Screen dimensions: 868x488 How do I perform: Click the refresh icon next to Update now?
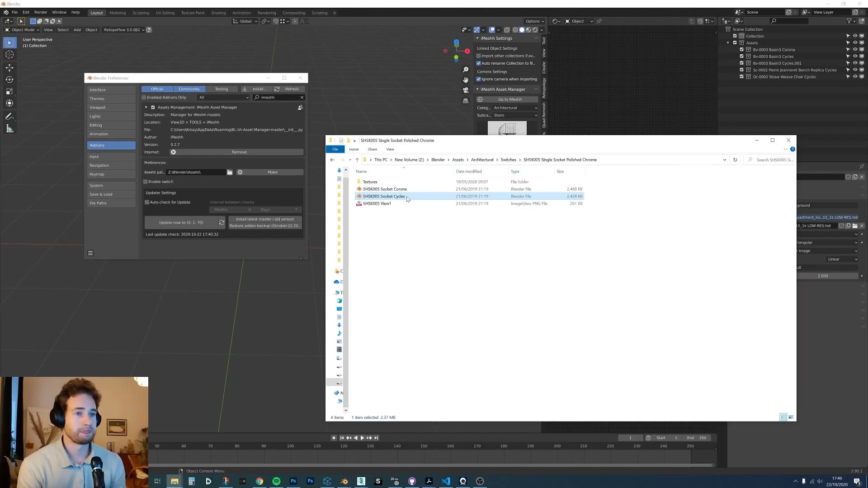[222, 222]
